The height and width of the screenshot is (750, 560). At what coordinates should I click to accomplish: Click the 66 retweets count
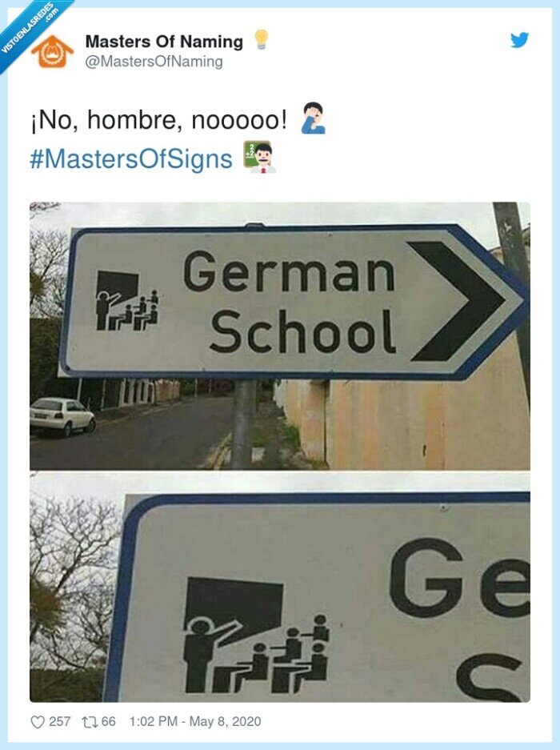point(109,721)
